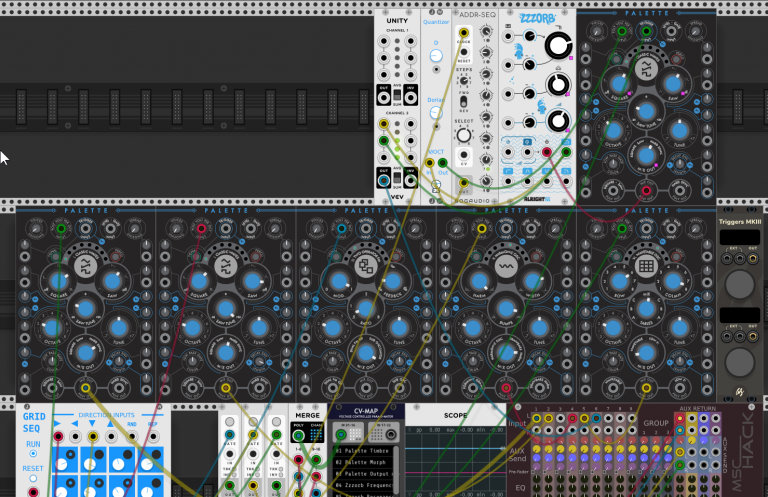Click FM Palette FEEDBACK knob
This screenshot has height=497, width=768.
point(392,282)
